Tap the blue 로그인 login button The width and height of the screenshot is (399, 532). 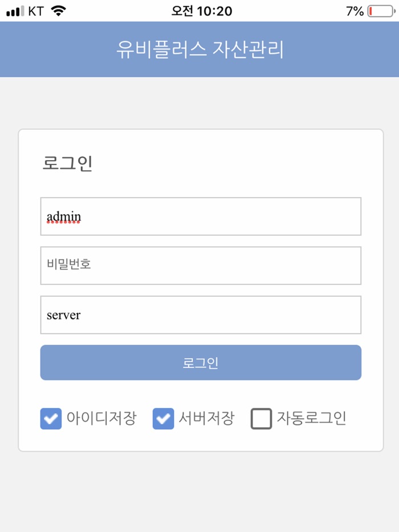[x=200, y=362]
